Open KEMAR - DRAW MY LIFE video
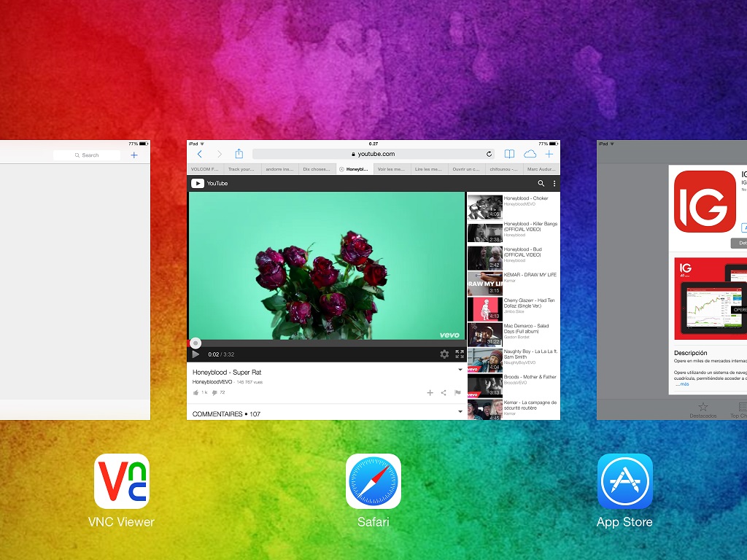Viewport: 747px width, 560px height. click(x=513, y=284)
